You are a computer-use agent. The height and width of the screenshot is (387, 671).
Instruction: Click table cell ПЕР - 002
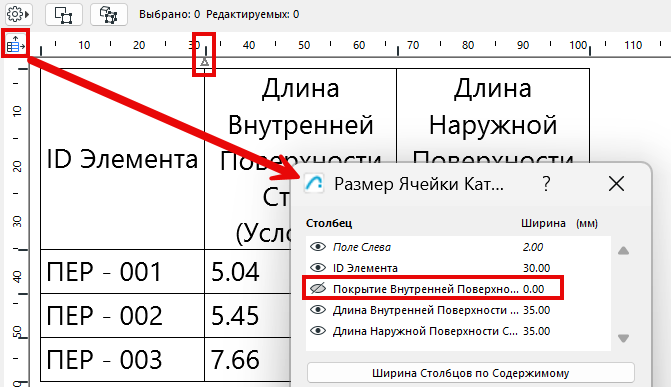pyautogui.click(x=122, y=316)
